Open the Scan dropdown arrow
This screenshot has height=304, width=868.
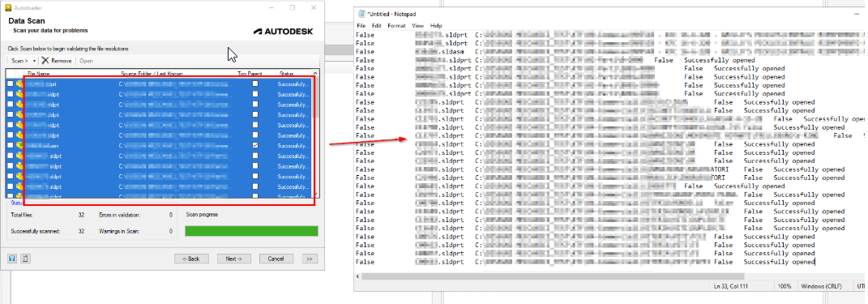point(34,61)
